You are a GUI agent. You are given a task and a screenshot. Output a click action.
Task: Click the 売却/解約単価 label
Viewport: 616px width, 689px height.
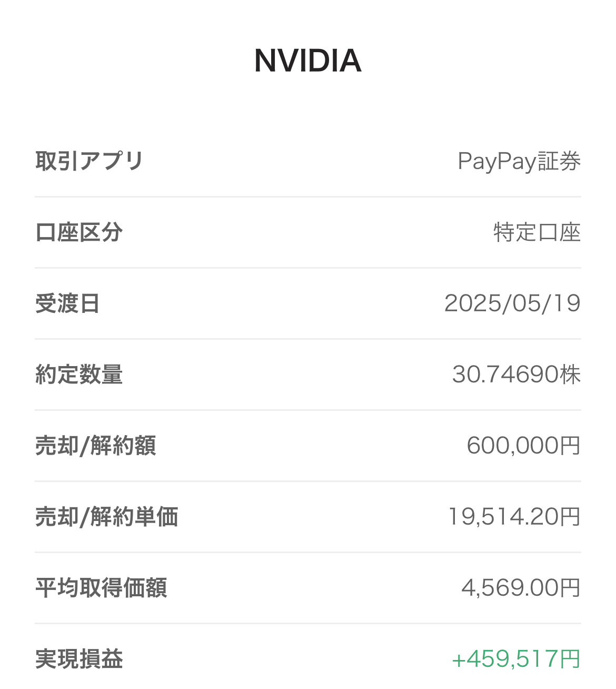click(107, 517)
